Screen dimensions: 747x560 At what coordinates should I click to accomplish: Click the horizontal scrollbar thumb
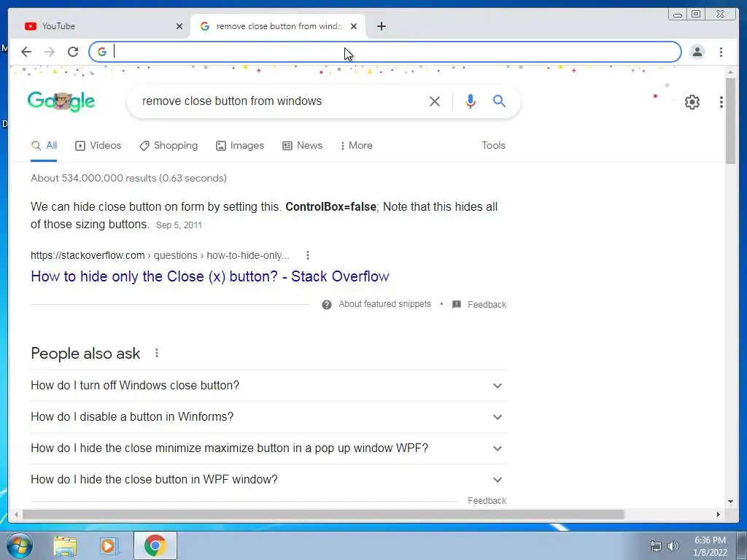click(323, 514)
